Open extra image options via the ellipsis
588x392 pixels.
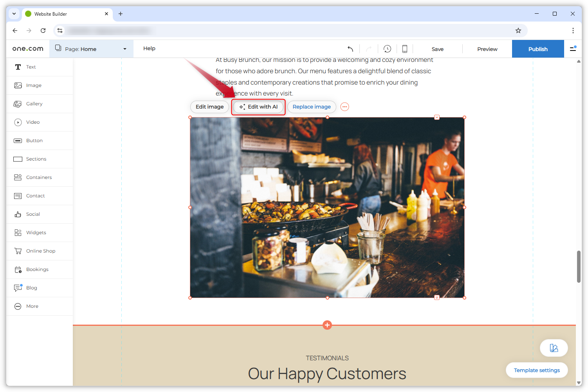(x=344, y=107)
